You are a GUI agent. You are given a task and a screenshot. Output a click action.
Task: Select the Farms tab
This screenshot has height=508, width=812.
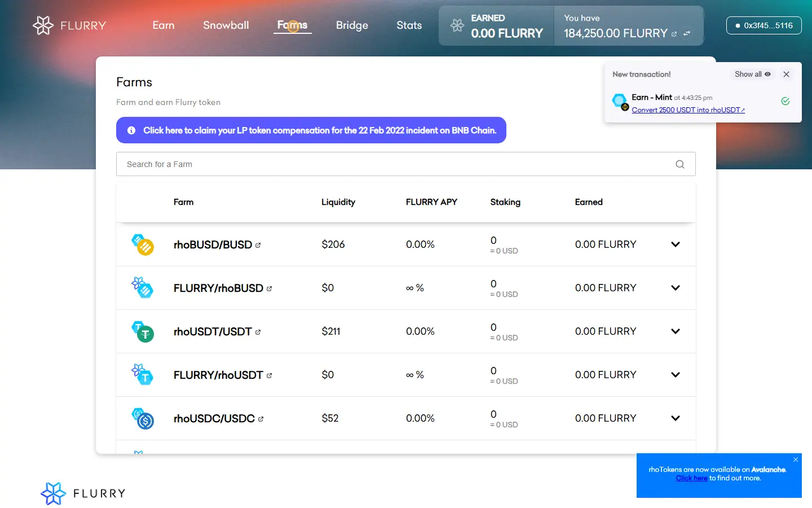point(292,25)
